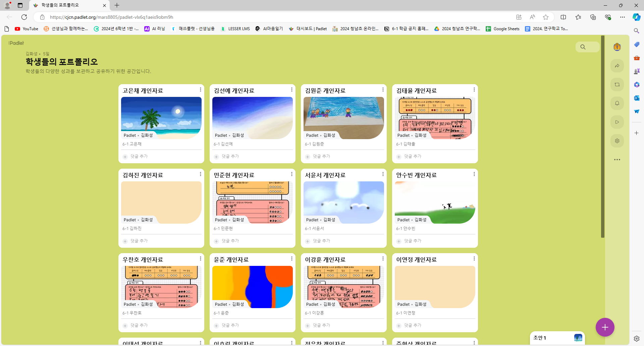Open 김원준 개인자료 options menu
This screenshot has width=644, height=346.
[x=383, y=90]
